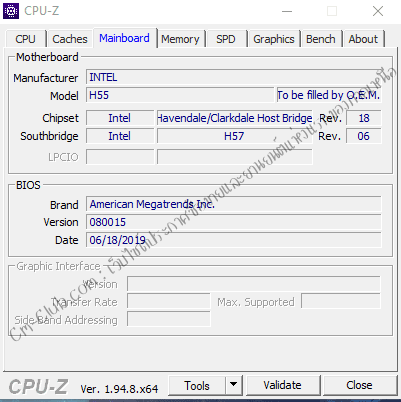Click the Side Band Addressing field
This screenshot has height=402, width=401.
pyautogui.click(x=169, y=319)
